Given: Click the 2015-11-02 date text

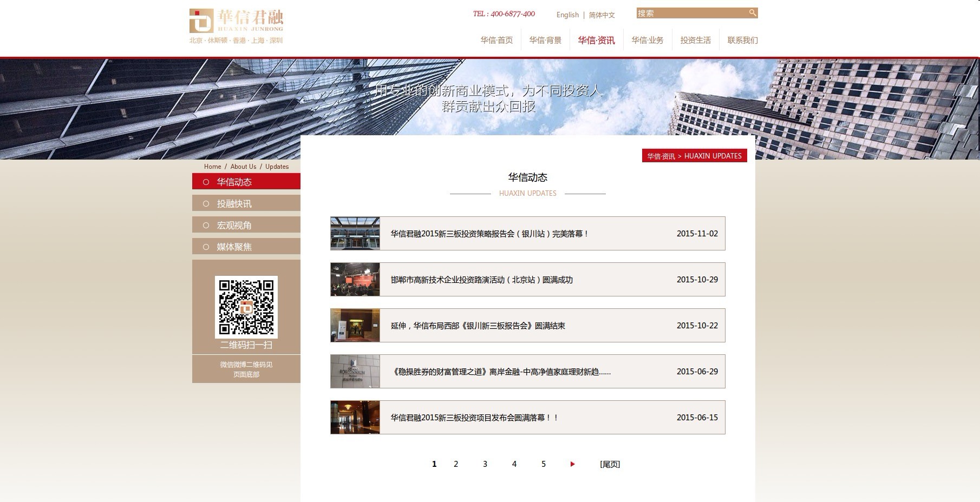Looking at the screenshot, I should pyautogui.click(x=697, y=234).
